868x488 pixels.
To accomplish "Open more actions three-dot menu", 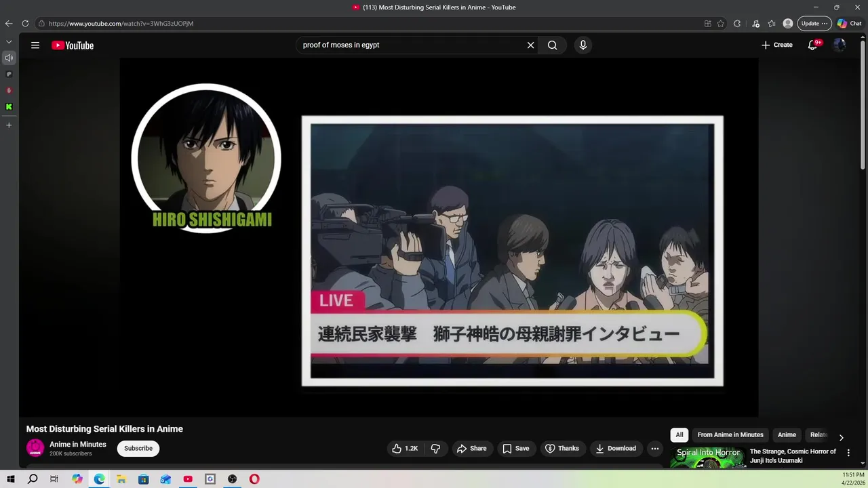I will (655, 449).
